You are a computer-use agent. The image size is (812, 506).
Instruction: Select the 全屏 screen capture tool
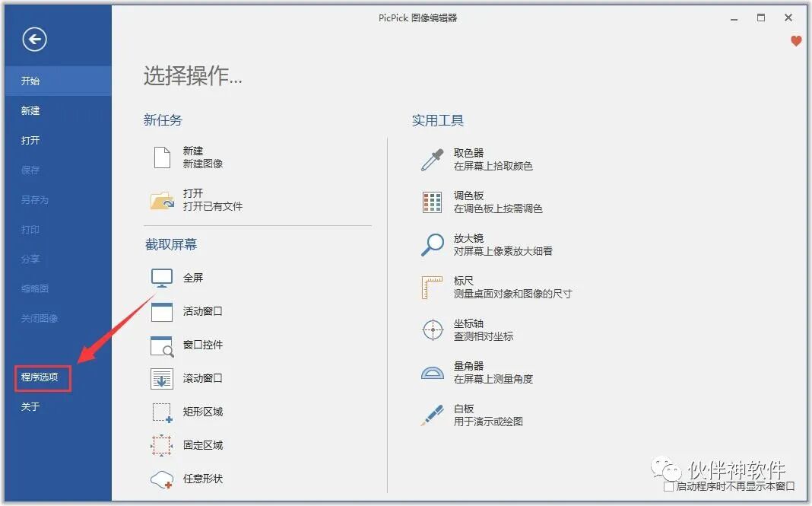click(193, 278)
